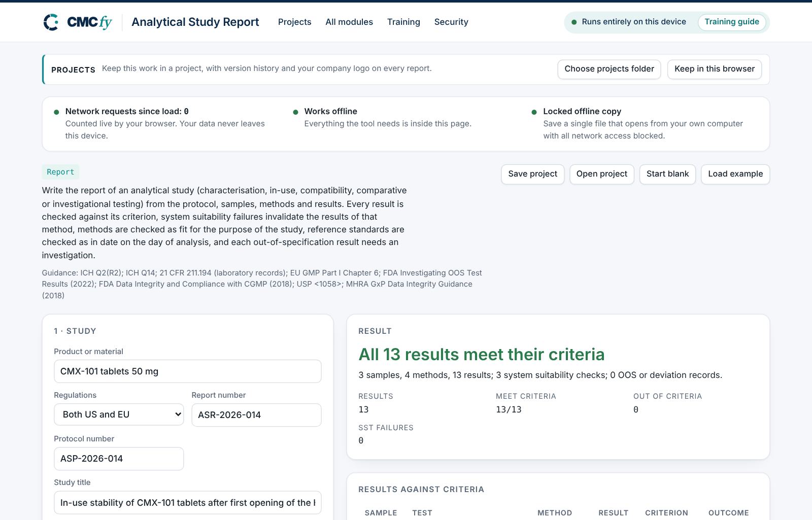Click Choose projects folder button
Screen dimensions: 812x520
(609, 69)
